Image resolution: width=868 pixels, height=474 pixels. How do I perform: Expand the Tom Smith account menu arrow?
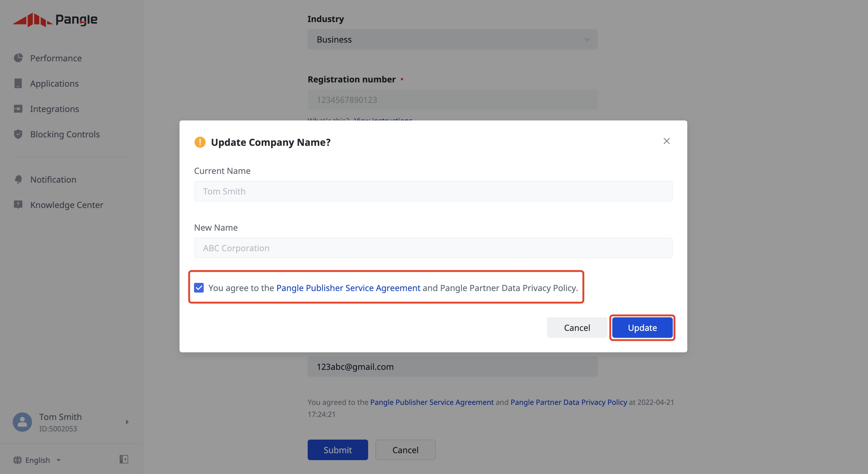(127, 422)
